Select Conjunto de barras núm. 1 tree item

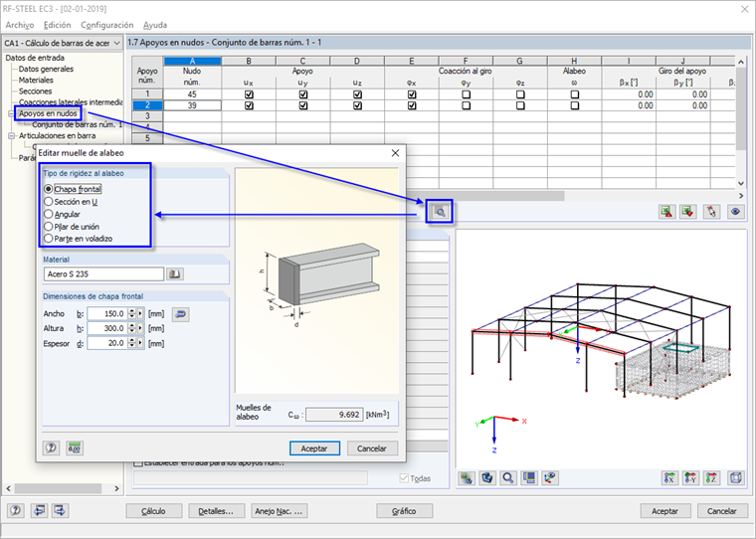[78, 125]
